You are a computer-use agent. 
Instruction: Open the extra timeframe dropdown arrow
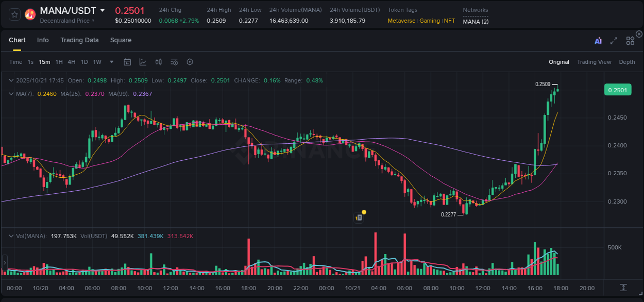click(x=111, y=61)
